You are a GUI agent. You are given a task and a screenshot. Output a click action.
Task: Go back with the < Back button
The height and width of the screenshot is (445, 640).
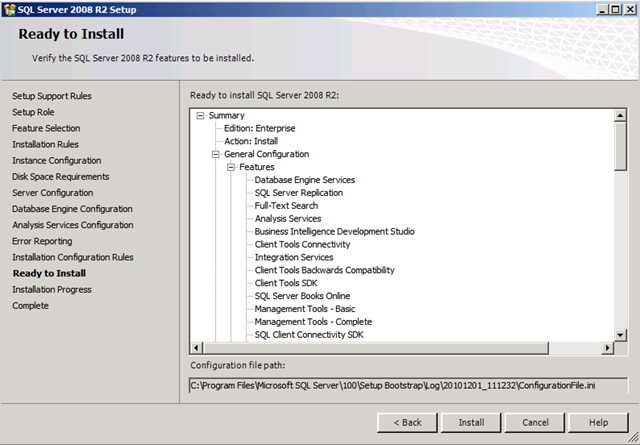407,423
